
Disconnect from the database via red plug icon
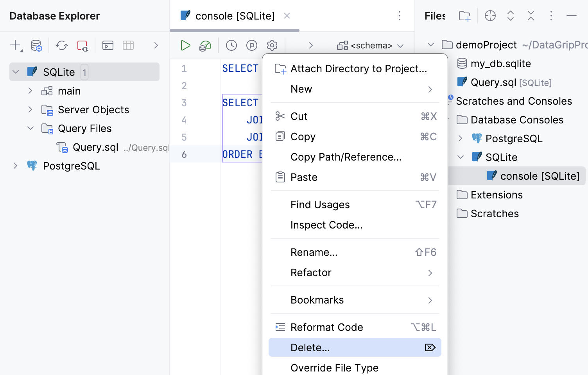pos(82,45)
